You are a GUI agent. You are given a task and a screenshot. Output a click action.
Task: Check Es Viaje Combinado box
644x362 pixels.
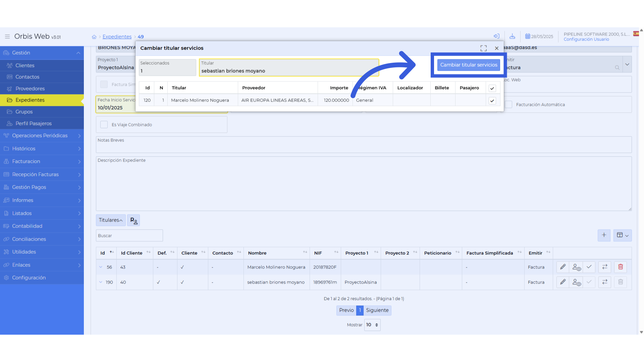104,125
